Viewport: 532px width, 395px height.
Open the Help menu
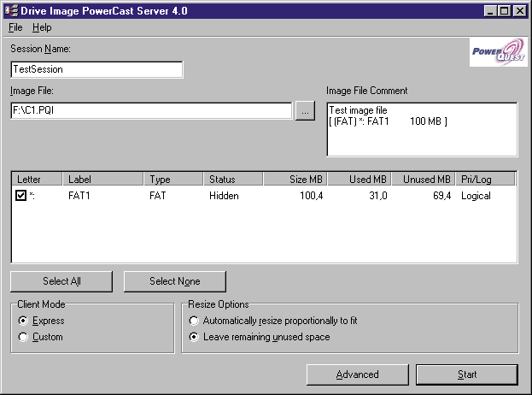42,27
